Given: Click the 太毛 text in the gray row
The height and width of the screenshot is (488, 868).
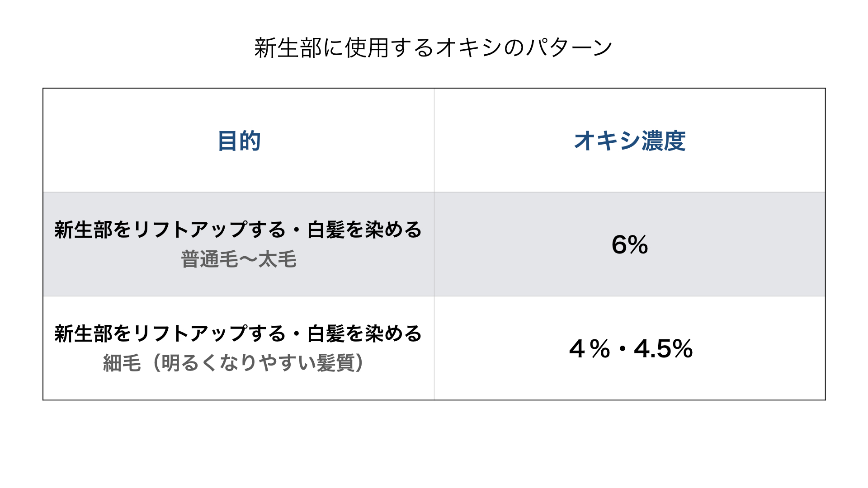Looking at the screenshot, I should 277,260.
